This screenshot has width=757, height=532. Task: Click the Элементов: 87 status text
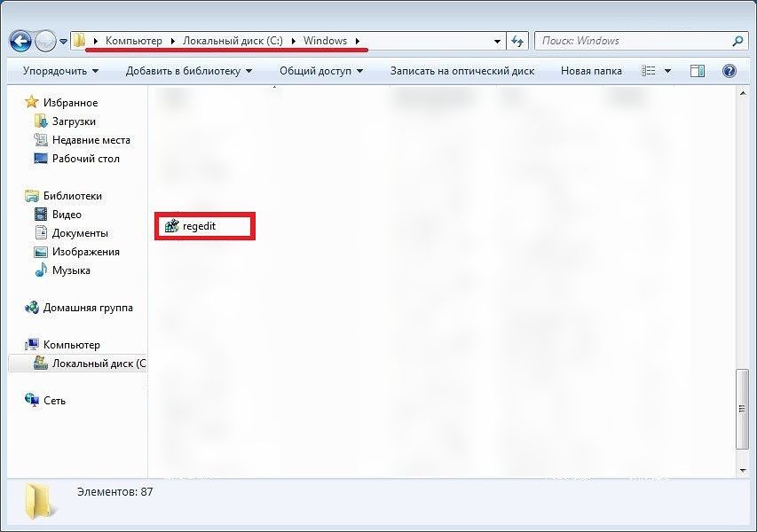coord(114,492)
